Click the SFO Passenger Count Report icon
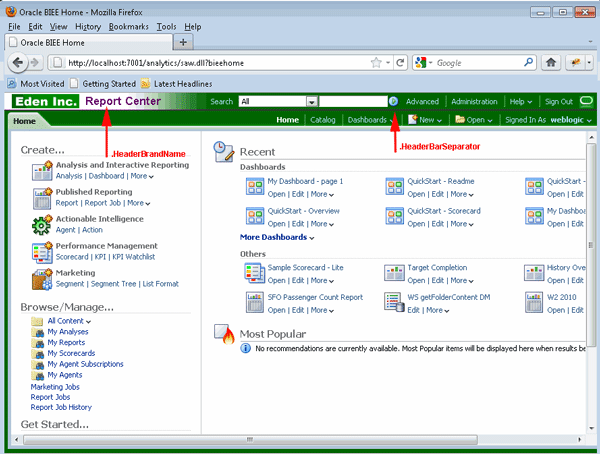The height and width of the screenshot is (454, 600). coord(255,302)
